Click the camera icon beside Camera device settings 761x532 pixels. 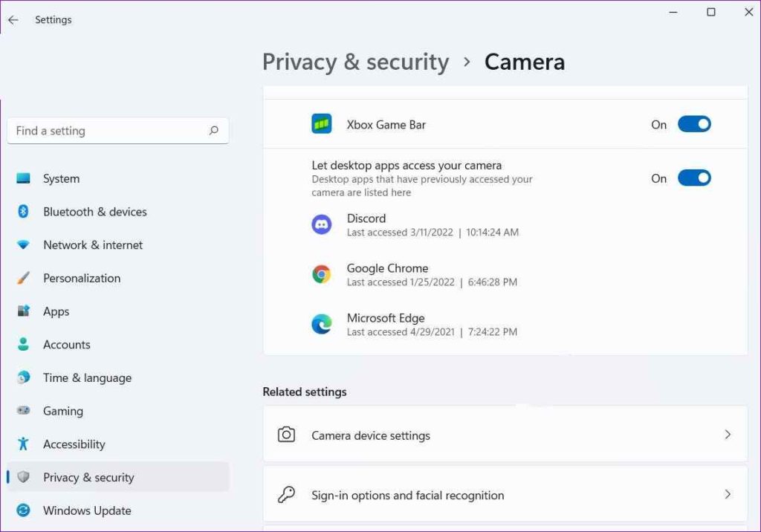coord(286,435)
